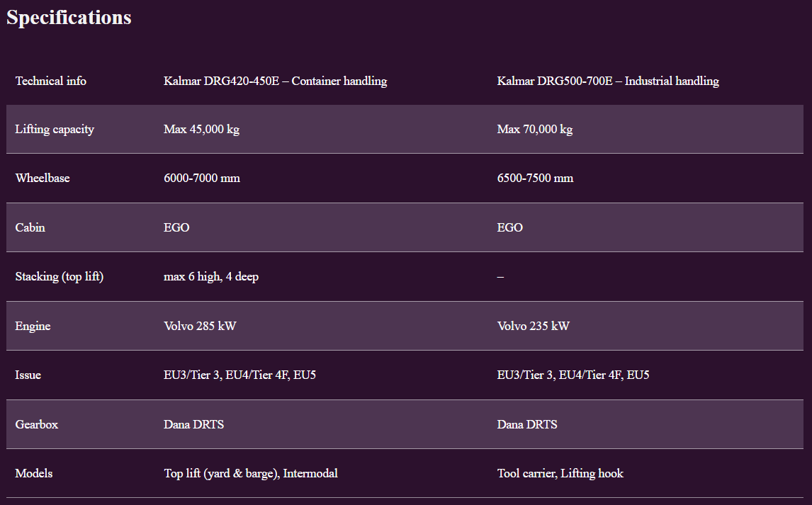Click the Volvo 285 kW engine value
812x505 pixels.
pyautogui.click(x=200, y=326)
